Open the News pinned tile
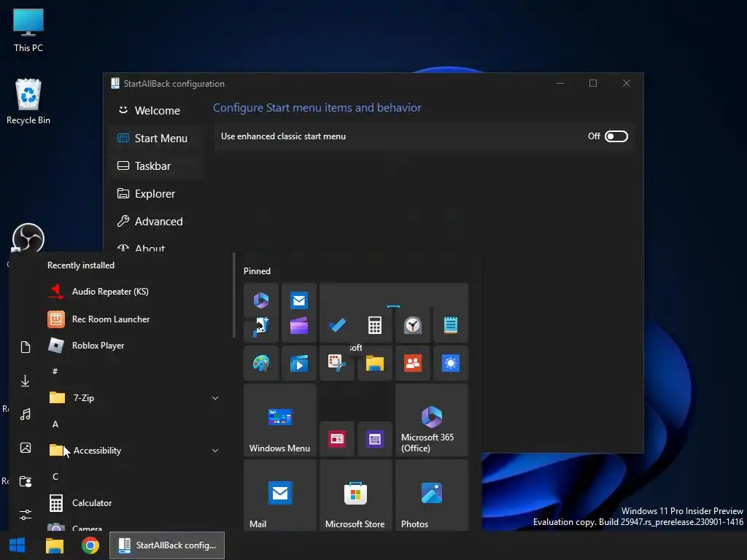747x560 pixels. (x=337, y=439)
